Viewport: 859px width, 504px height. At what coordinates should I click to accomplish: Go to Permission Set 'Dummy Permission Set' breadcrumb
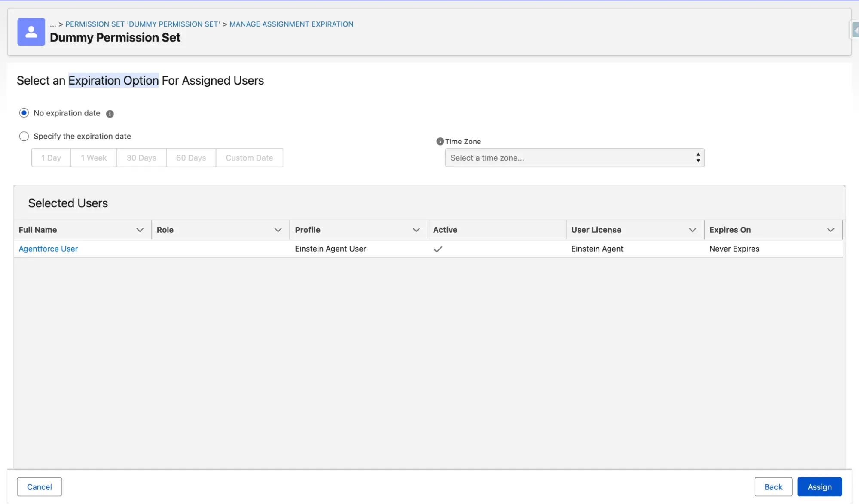click(x=143, y=24)
